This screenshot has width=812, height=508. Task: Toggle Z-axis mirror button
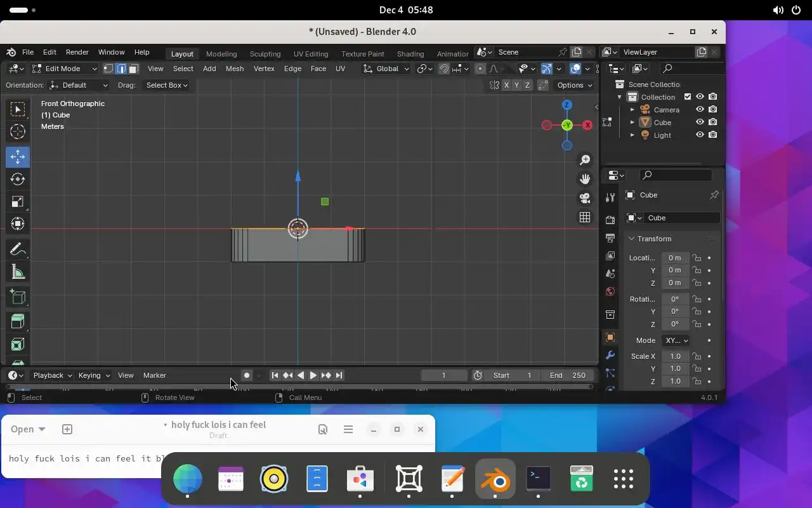pos(527,85)
